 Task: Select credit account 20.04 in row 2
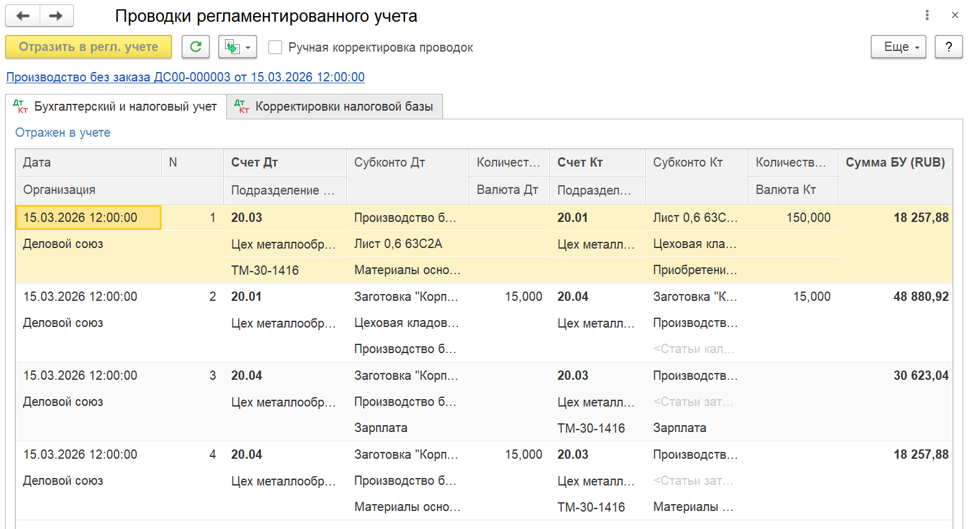click(x=597, y=297)
